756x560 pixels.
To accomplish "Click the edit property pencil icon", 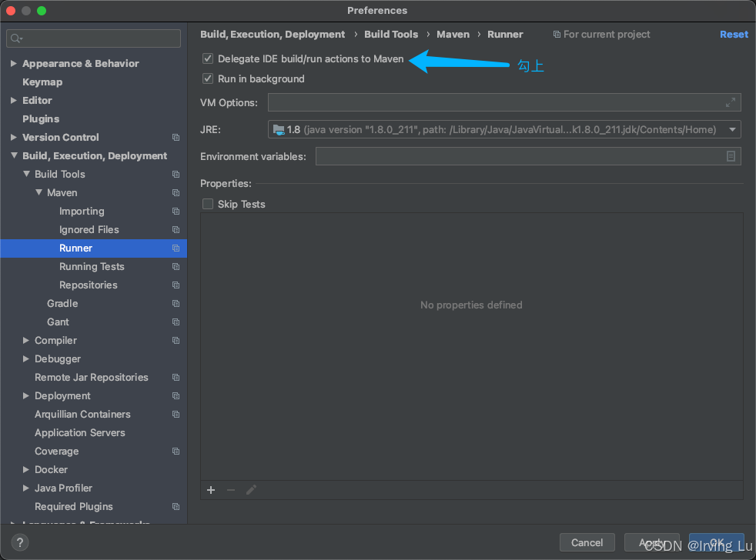I will pyautogui.click(x=251, y=490).
